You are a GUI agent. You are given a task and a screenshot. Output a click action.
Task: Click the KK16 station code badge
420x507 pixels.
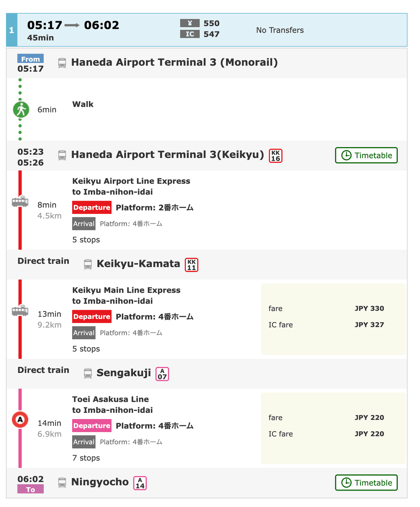(275, 156)
